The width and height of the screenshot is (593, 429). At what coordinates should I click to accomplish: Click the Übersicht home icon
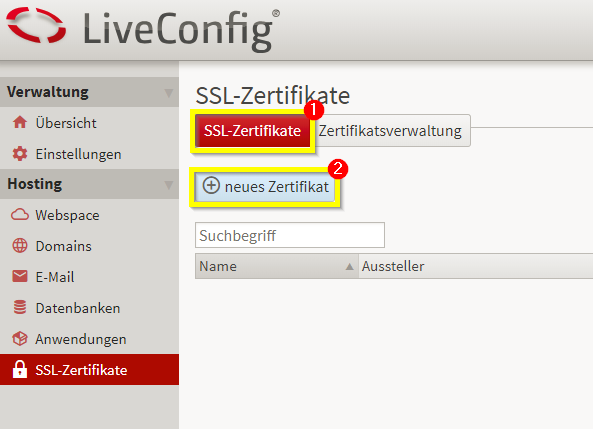pos(20,123)
